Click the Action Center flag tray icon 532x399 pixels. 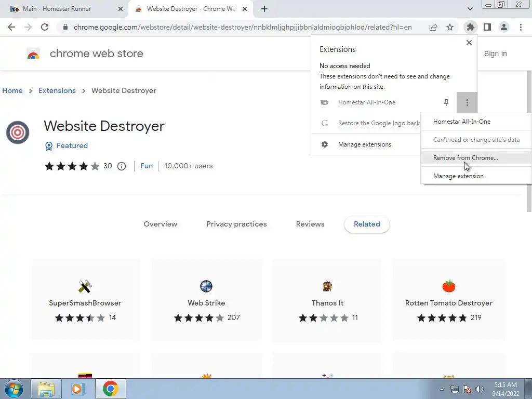(x=467, y=389)
